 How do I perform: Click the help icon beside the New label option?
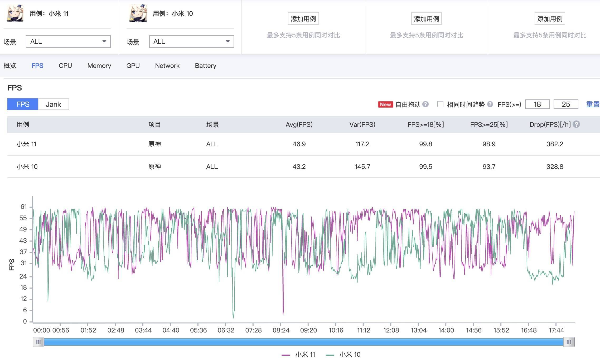(x=426, y=104)
